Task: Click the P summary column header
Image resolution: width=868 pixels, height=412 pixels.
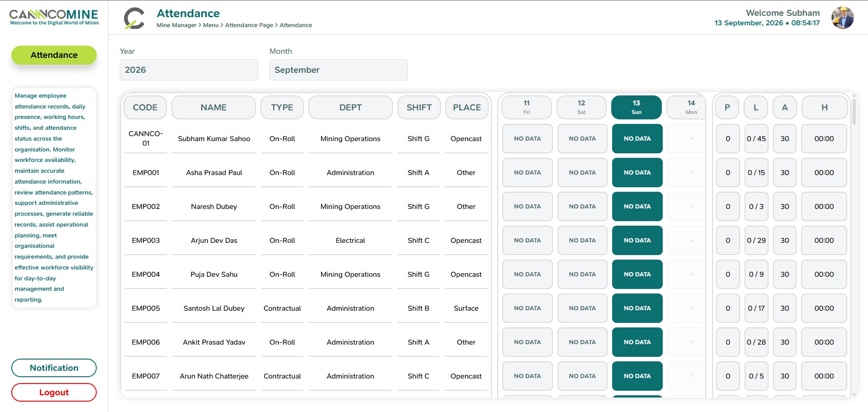Action: 727,108
